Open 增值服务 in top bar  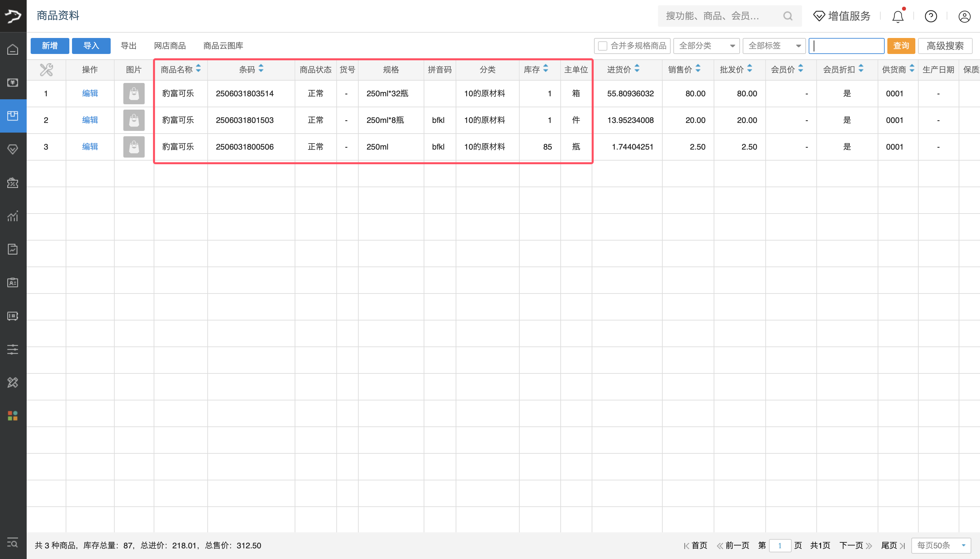click(842, 16)
